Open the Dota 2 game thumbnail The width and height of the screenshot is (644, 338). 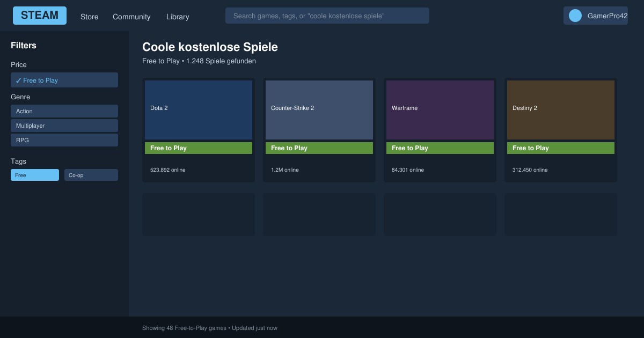pos(199,110)
